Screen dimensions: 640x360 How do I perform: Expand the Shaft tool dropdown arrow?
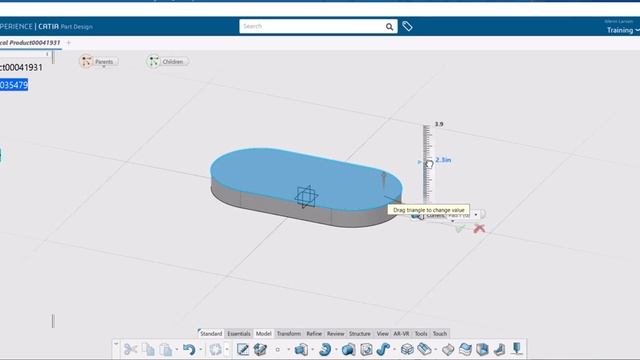click(x=336, y=350)
